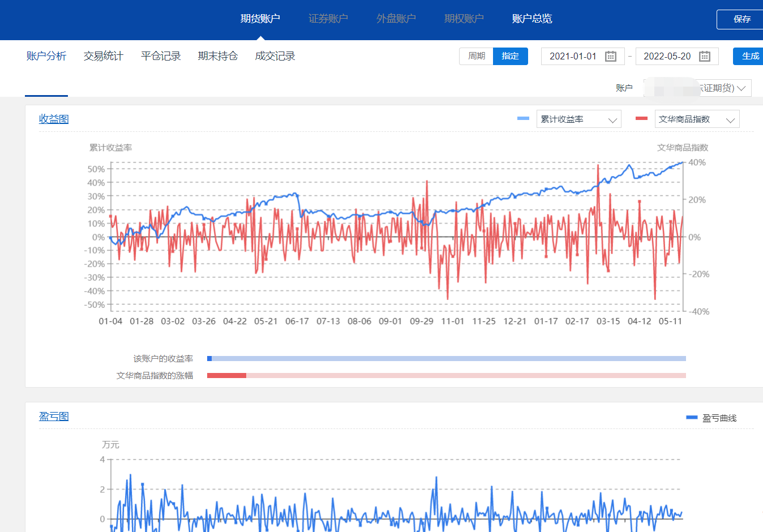The image size is (763, 532).
Task: Open the 期末持仓 sub-tab
Action: (218, 56)
